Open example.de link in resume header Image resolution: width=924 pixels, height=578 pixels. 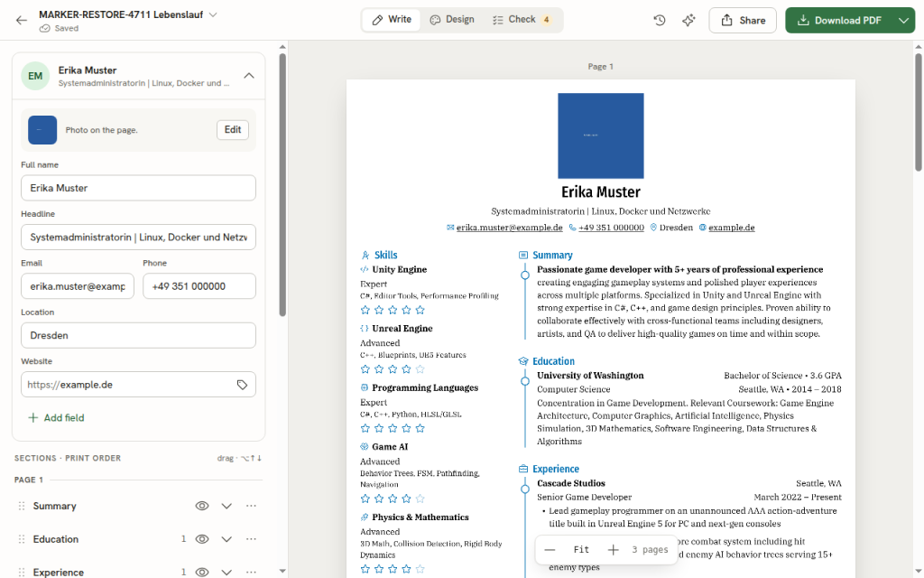point(731,228)
